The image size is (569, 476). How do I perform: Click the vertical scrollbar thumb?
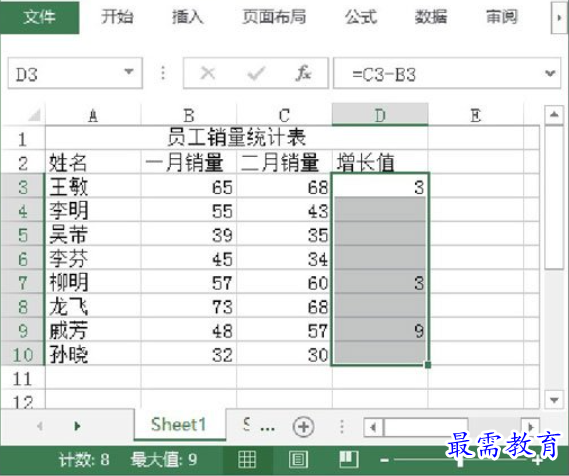(554, 197)
